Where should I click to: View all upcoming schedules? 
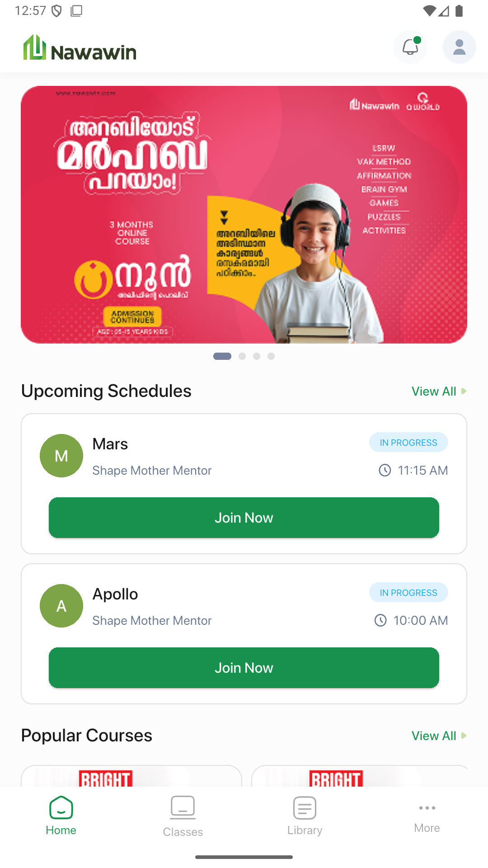(439, 392)
